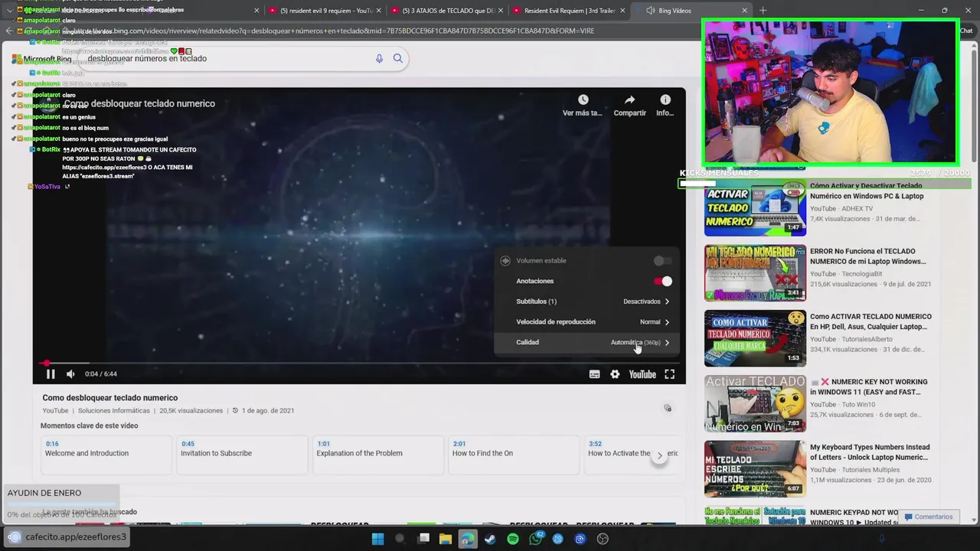Open the Windows Start menu
This screenshot has height=551, width=980.
point(377,539)
